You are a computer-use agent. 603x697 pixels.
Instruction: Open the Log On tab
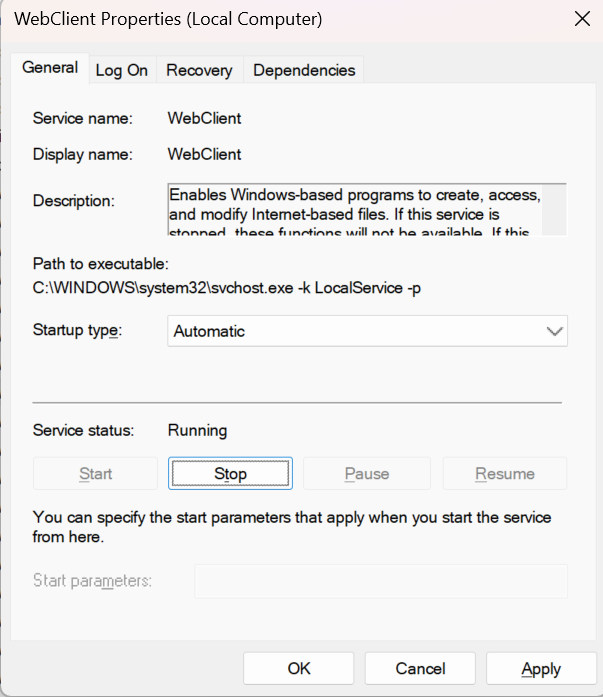[x=122, y=70]
